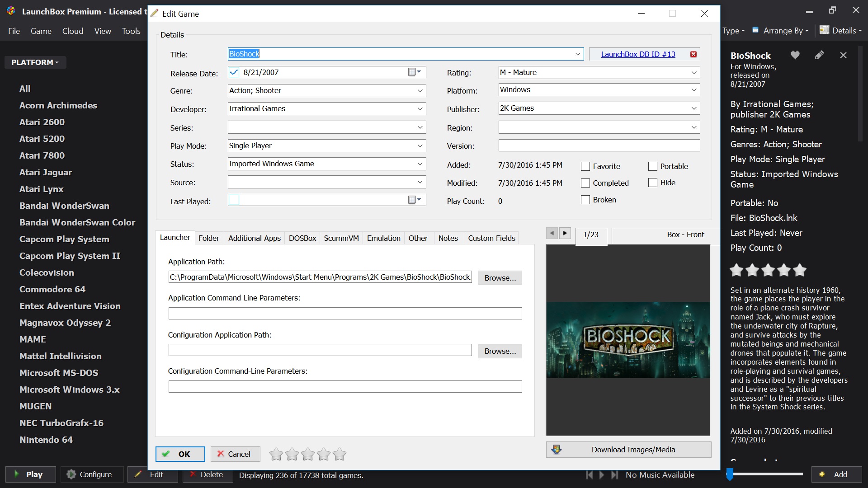The height and width of the screenshot is (488, 868).
Task: Toggle the Release Date checkbox
Action: pos(234,72)
